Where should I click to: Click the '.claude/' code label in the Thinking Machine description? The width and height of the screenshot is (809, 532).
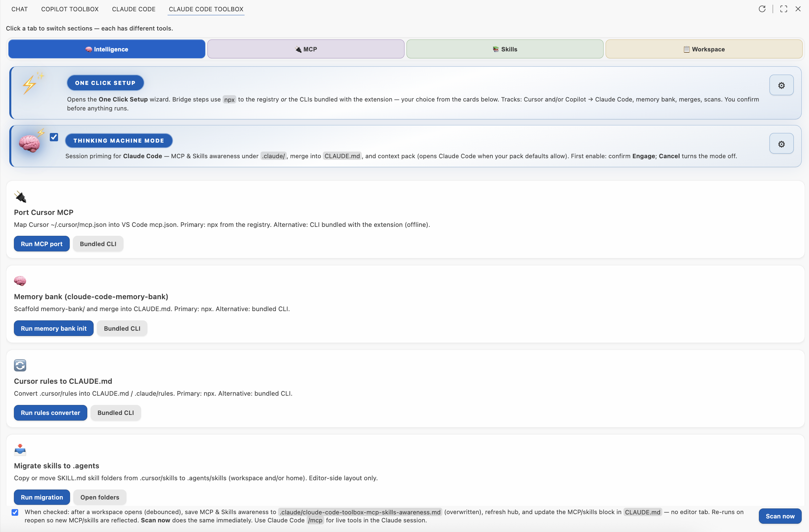[x=273, y=156]
